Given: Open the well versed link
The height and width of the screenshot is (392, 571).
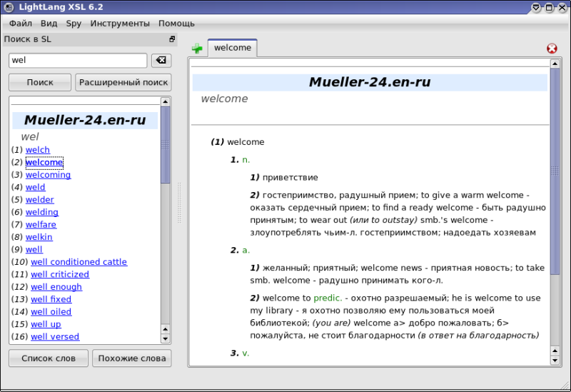Looking at the screenshot, I should coord(55,336).
